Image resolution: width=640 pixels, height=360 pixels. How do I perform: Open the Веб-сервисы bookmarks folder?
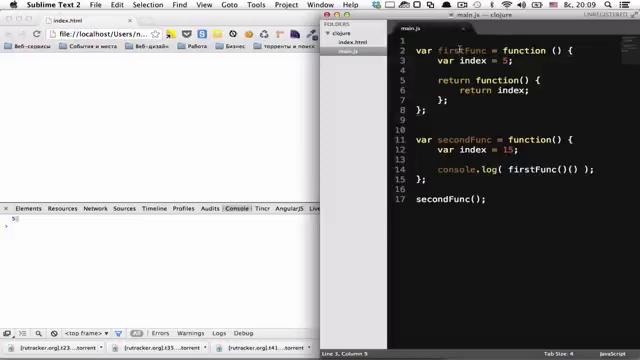tap(27, 46)
